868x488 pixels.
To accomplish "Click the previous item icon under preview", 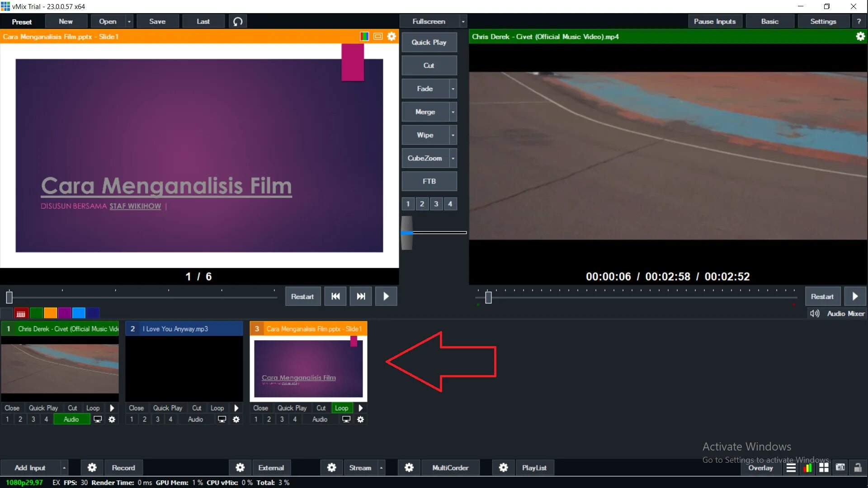I will pos(335,296).
